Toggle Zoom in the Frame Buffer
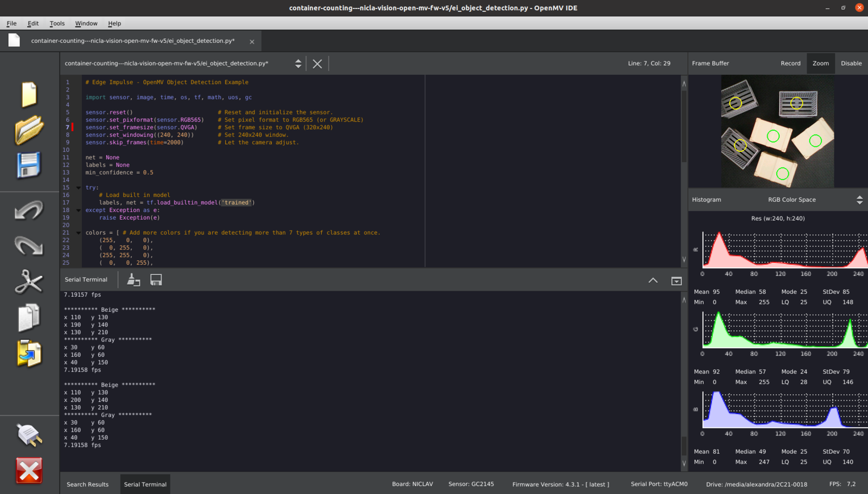The image size is (868, 494). coord(820,63)
